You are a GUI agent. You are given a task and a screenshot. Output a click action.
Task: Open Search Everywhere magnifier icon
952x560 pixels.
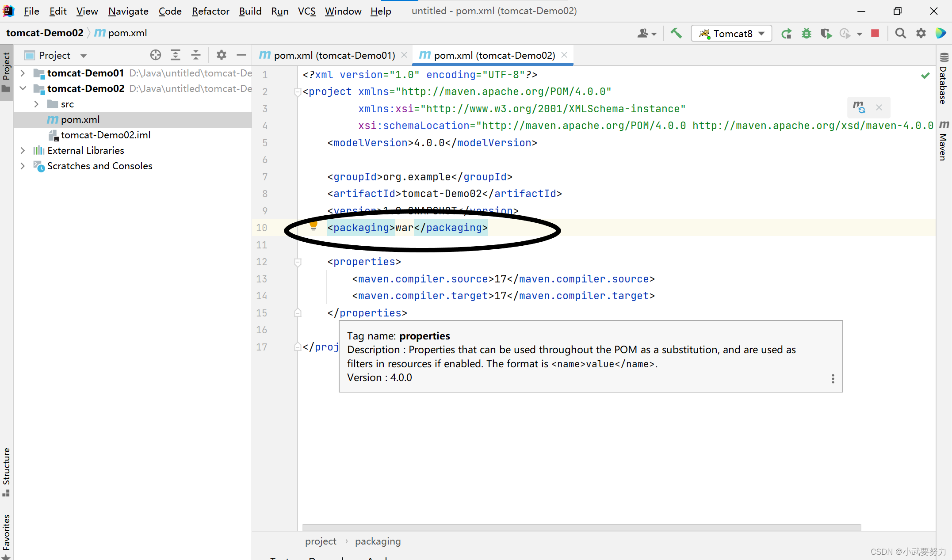click(x=900, y=34)
